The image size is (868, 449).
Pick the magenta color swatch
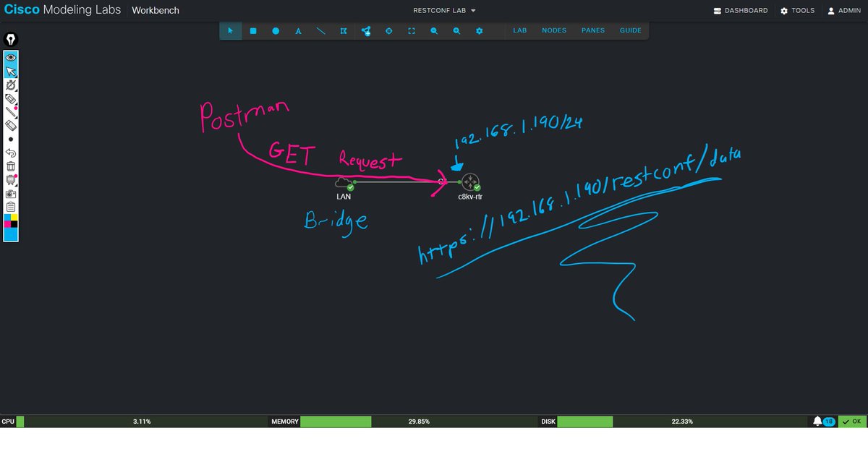click(7, 224)
